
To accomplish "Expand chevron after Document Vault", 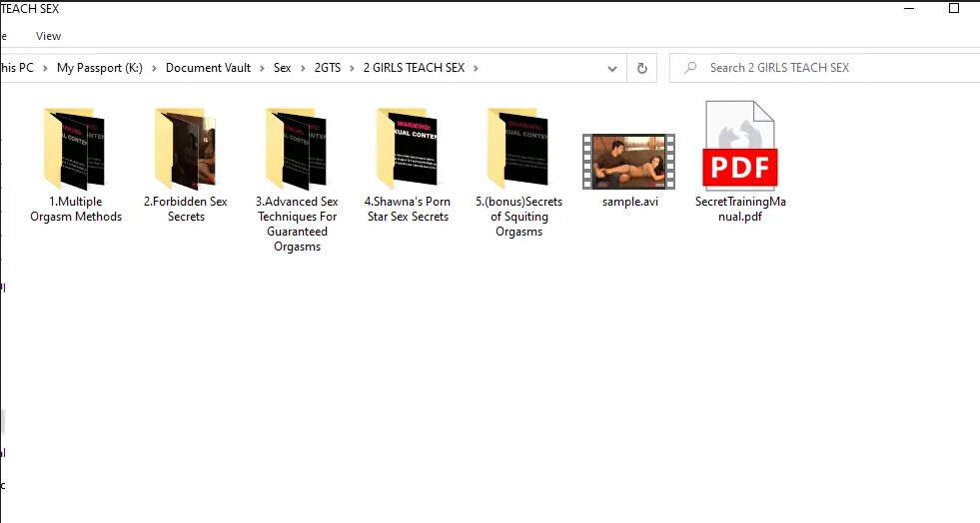I will point(262,68).
